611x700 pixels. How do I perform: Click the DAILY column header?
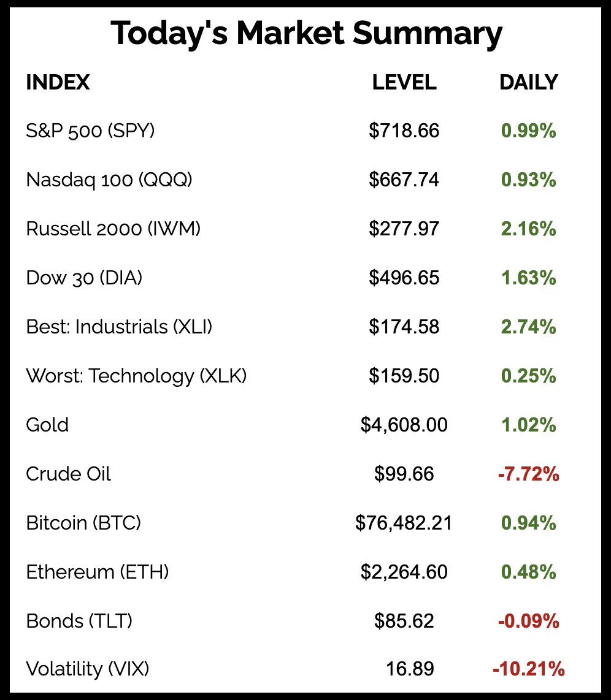529,82
